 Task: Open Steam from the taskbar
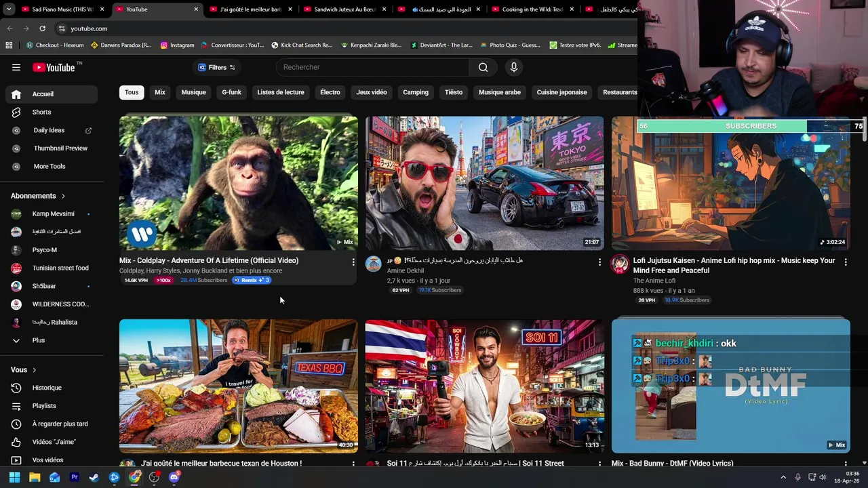tap(94, 477)
